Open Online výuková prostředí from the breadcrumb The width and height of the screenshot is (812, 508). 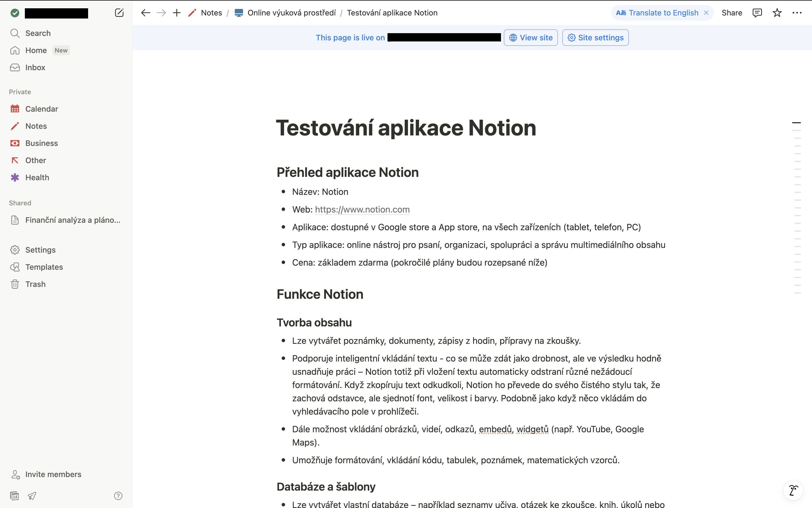click(x=291, y=12)
